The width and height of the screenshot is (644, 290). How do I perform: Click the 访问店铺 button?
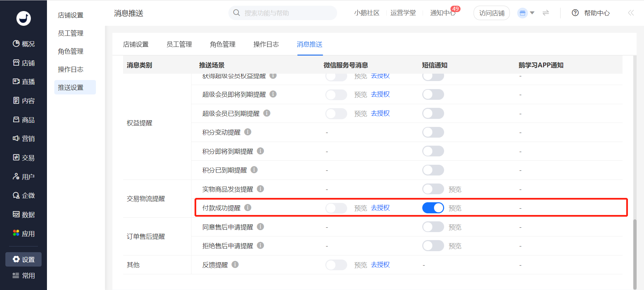tap(492, 13)
